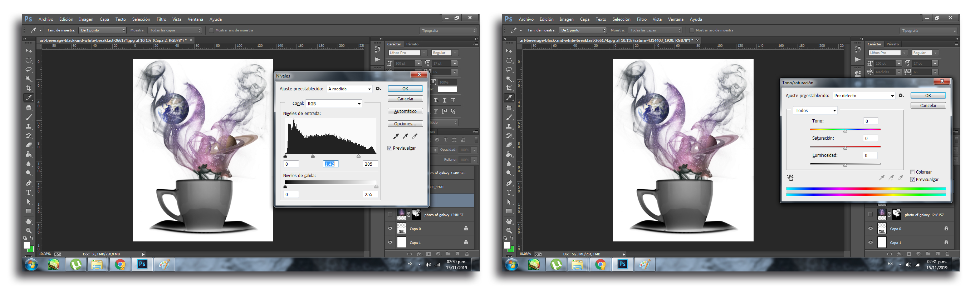This screenshot has height=290, width=980.
Task: Select the Paint Bucket tool in left window
Action: (x=29, y=154)
